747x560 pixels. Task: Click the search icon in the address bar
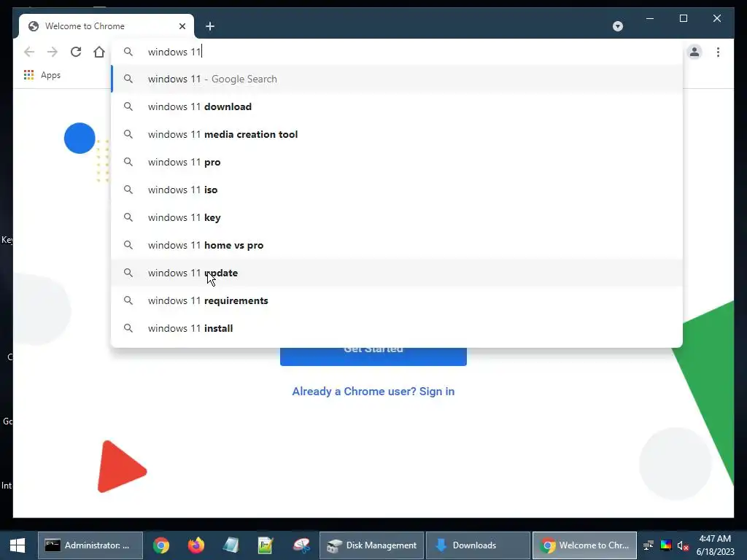[x=128, y=52]
